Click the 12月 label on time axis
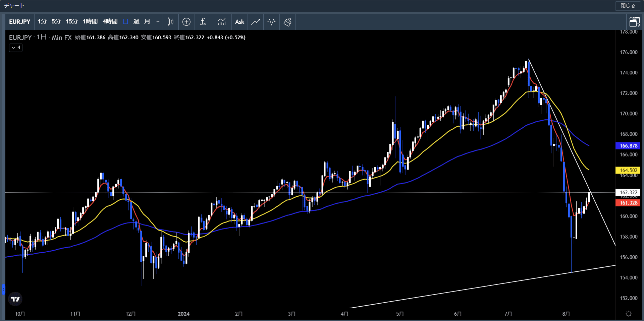 point(131,314)
